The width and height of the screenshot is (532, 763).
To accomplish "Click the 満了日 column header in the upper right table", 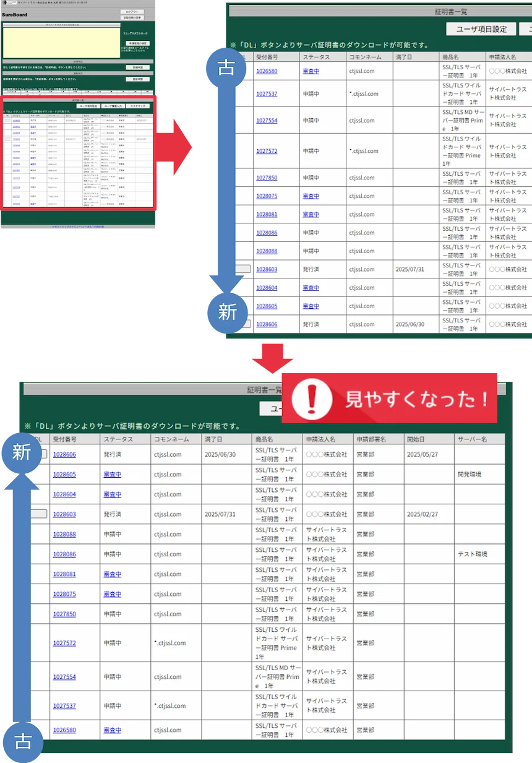I will tap(406, 57).
